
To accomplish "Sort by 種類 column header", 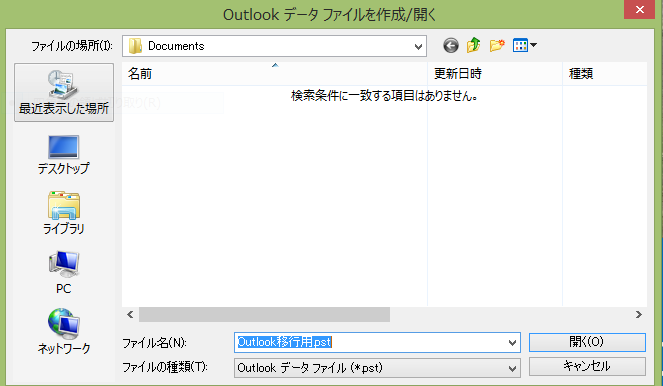I will click(x=605, y=74).
